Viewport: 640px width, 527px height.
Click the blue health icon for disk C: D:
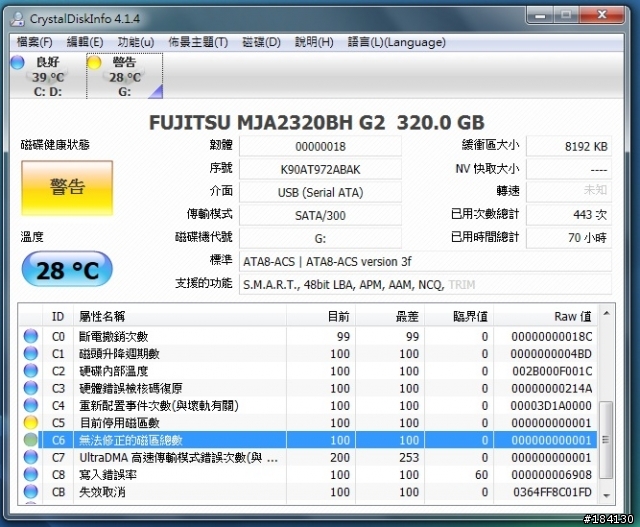pyautogui.click(x=17, y=62)
